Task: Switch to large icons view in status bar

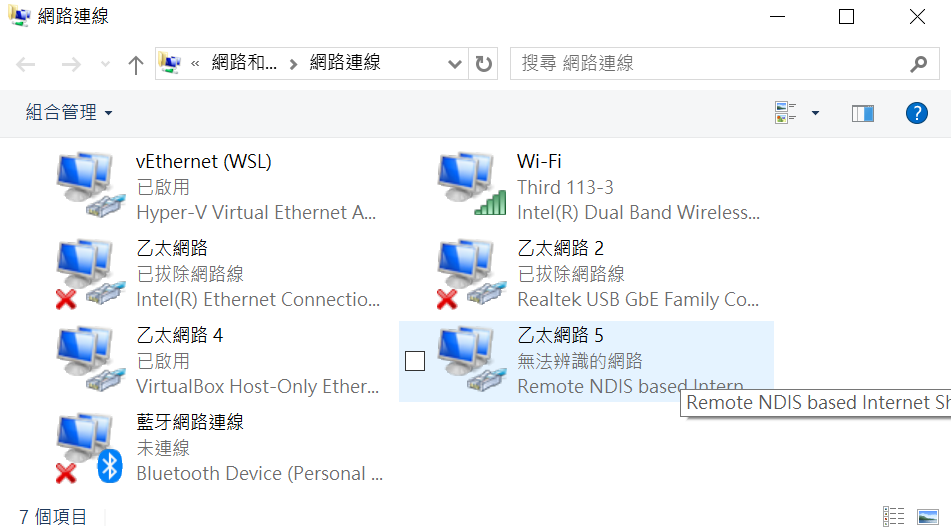Action: [x=928, y=516]
